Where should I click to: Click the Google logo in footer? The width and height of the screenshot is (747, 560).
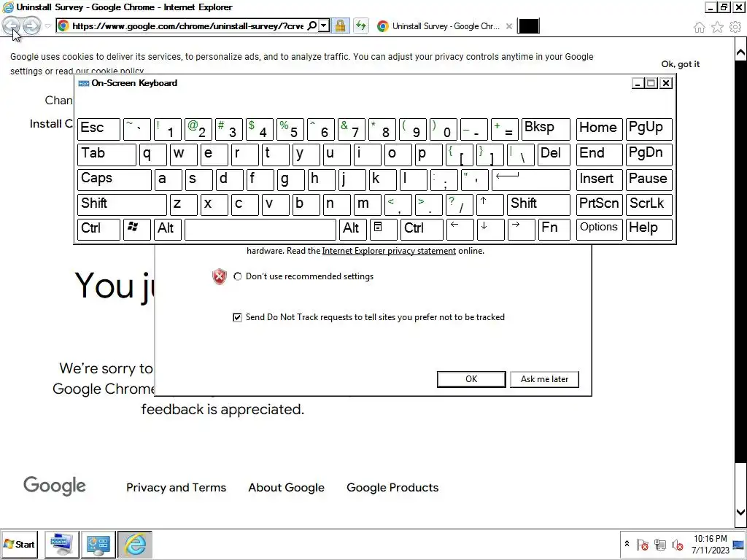(54, 486)
